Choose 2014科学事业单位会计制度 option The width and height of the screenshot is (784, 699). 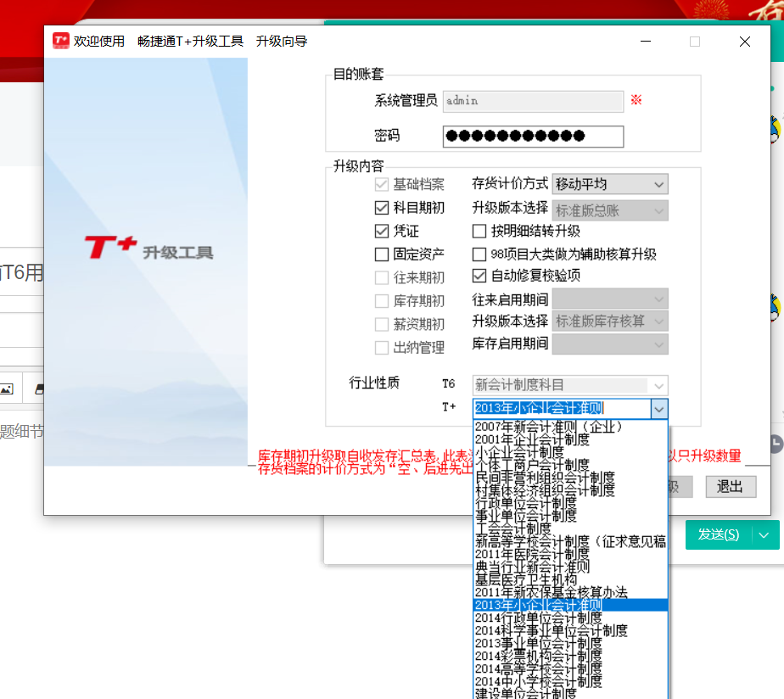570,631
